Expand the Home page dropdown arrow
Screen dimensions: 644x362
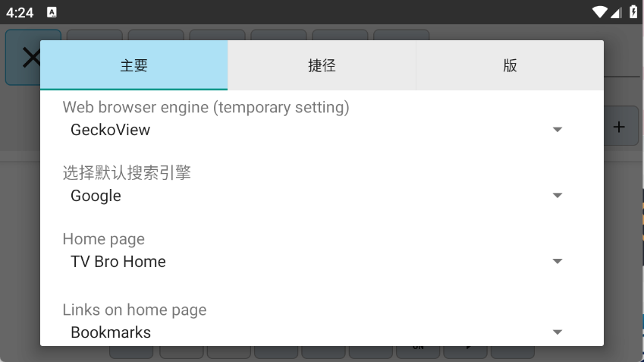point(558,262)
